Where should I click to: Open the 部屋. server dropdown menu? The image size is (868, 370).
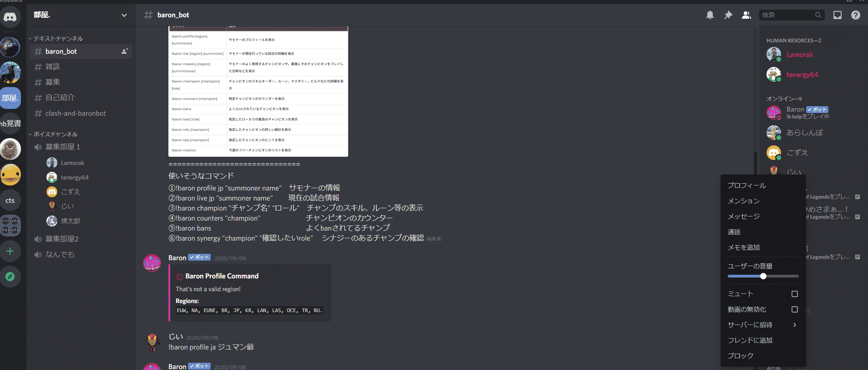[124, 15]
